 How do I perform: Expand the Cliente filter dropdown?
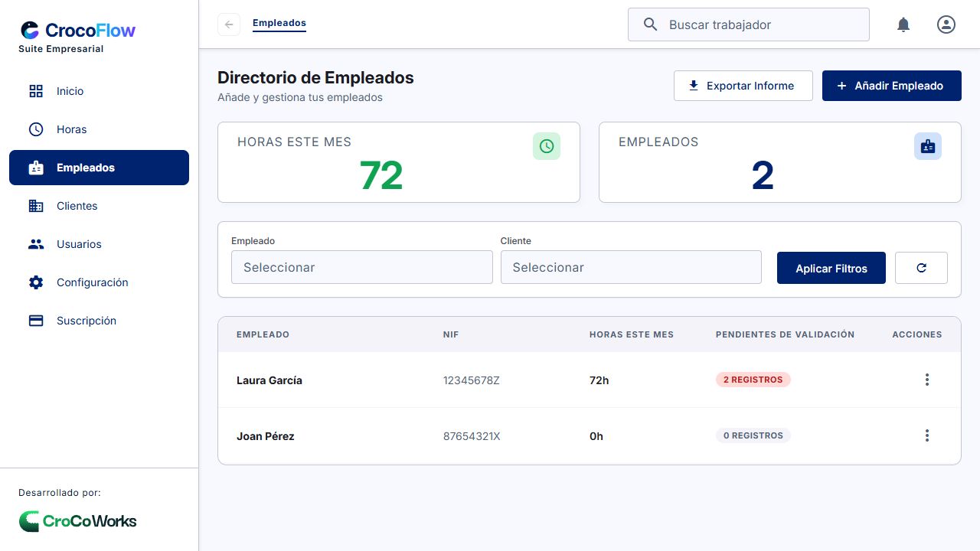click(631, 267)
